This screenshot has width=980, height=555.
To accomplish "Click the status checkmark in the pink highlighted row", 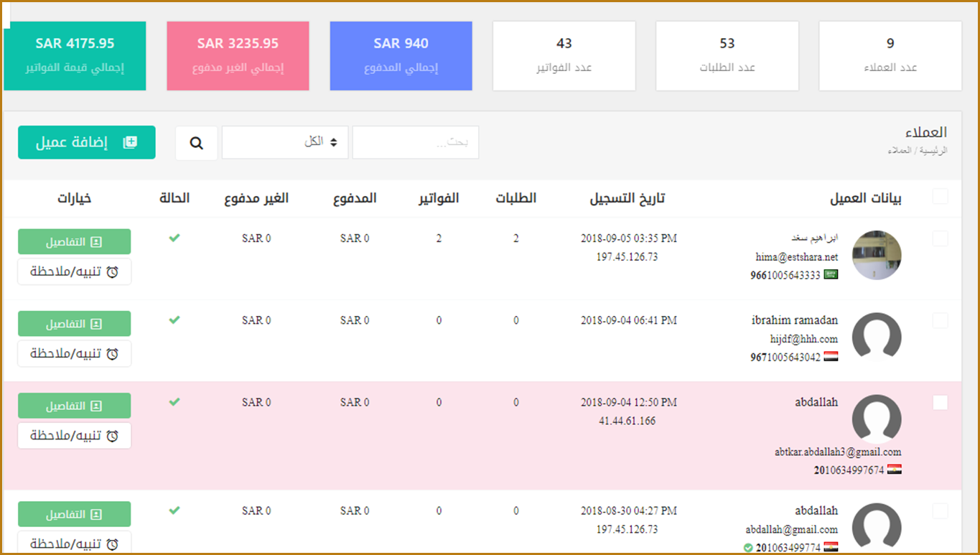I will point(174,402).
